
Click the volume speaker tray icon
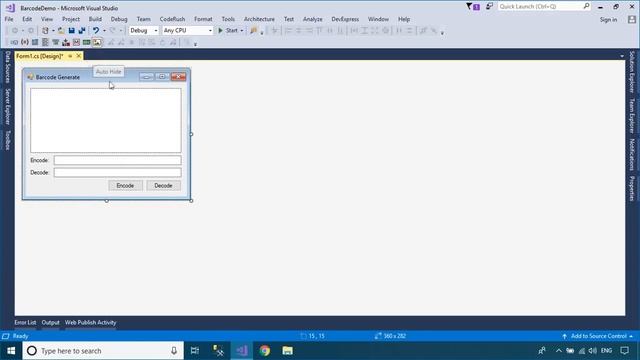tap(593, 351)
